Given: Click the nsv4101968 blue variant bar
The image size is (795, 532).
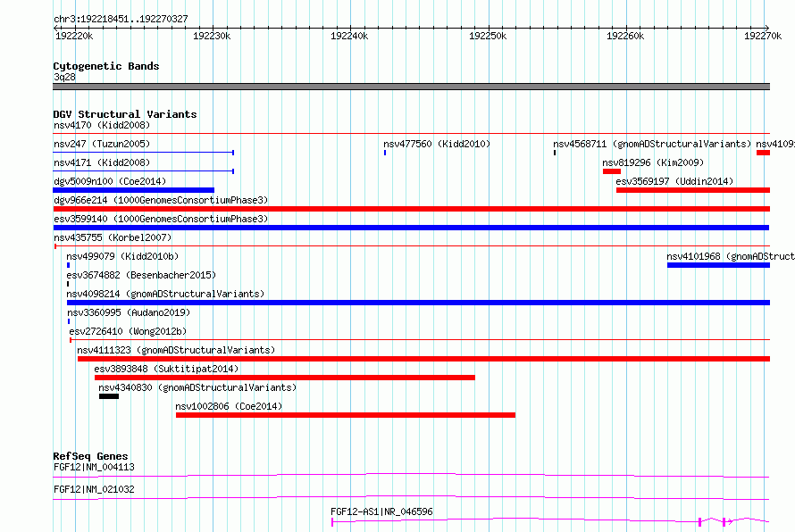Looking at the screenshot, I should click(718, 265).
